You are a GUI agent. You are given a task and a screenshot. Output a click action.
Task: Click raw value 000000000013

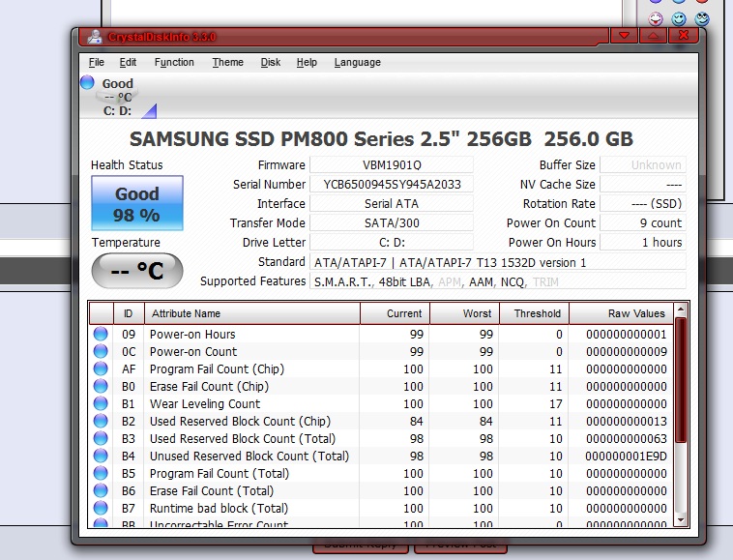click(627, 421)
